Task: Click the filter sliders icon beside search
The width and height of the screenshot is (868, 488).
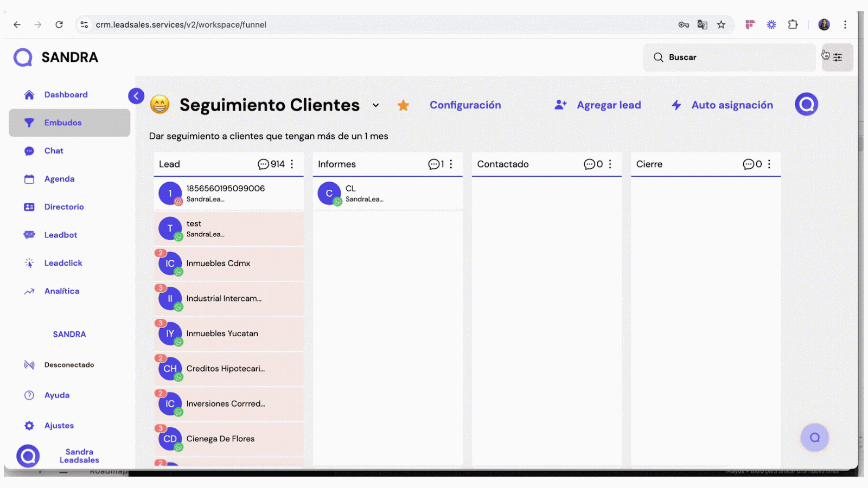Action: 838,57
